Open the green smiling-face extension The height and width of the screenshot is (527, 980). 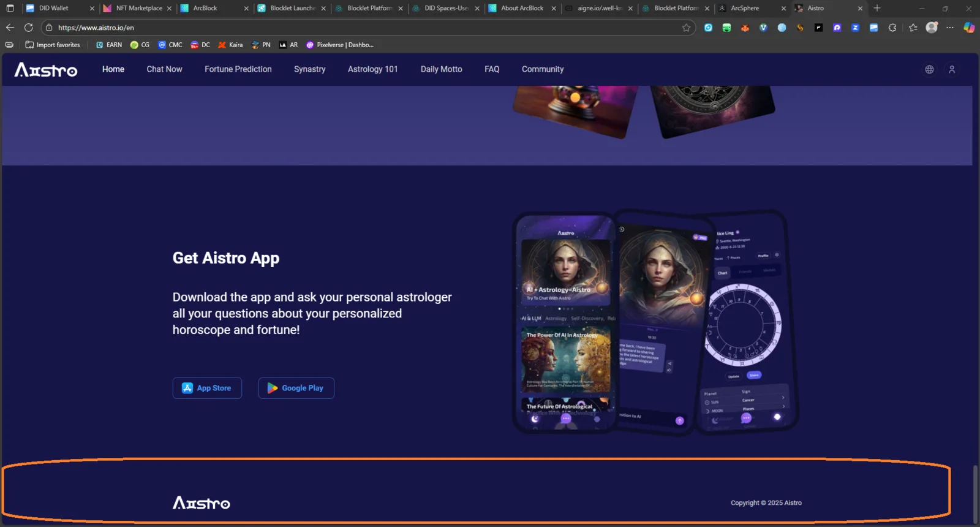tap(726, 28)
